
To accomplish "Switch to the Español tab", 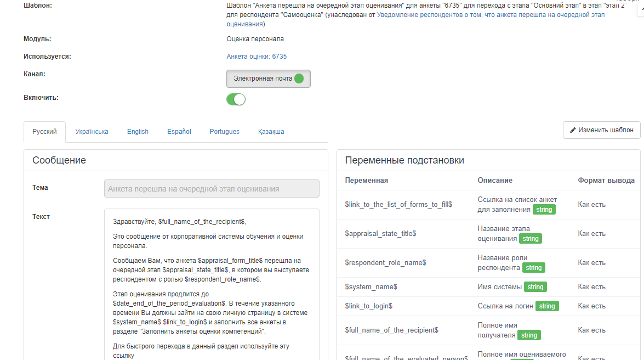I will (179, 132).
